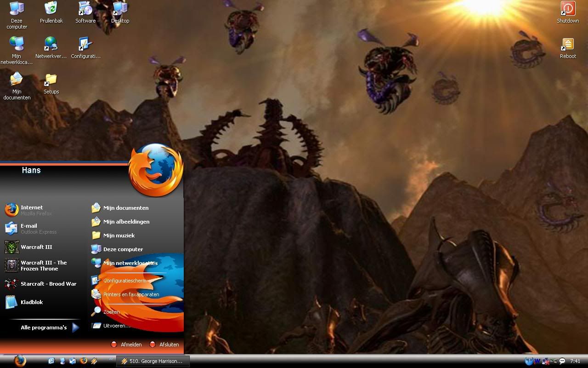The height and width of the screenshot is (368, 588).
Task: Click the 7:41 clock in the tray
Action: coord(575,361)
